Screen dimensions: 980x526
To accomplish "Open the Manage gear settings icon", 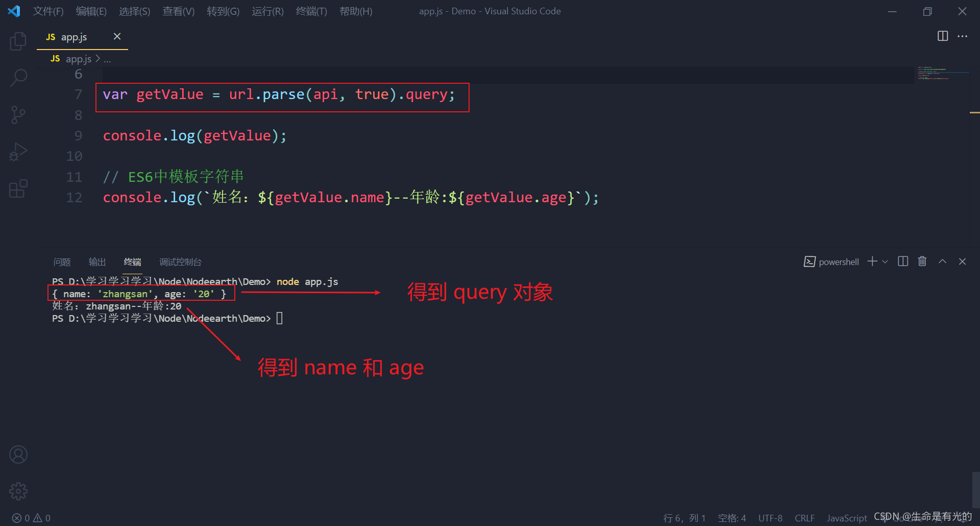I will coord(18,491).
